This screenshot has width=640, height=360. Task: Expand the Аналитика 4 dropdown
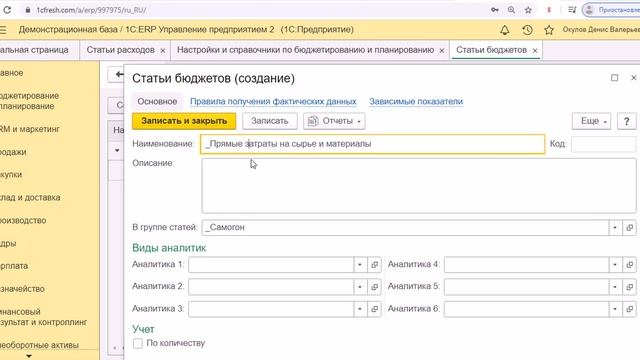[615, 264]
